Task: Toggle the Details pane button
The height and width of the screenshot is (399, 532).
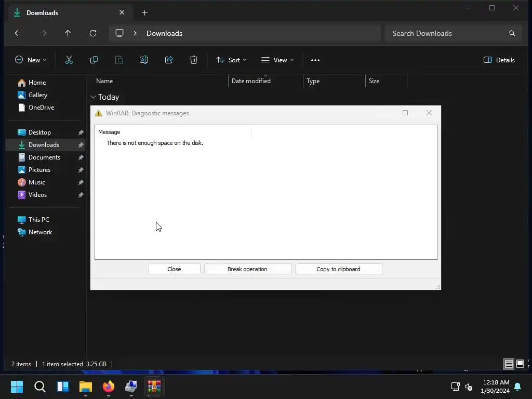Action: pos(499,60)
